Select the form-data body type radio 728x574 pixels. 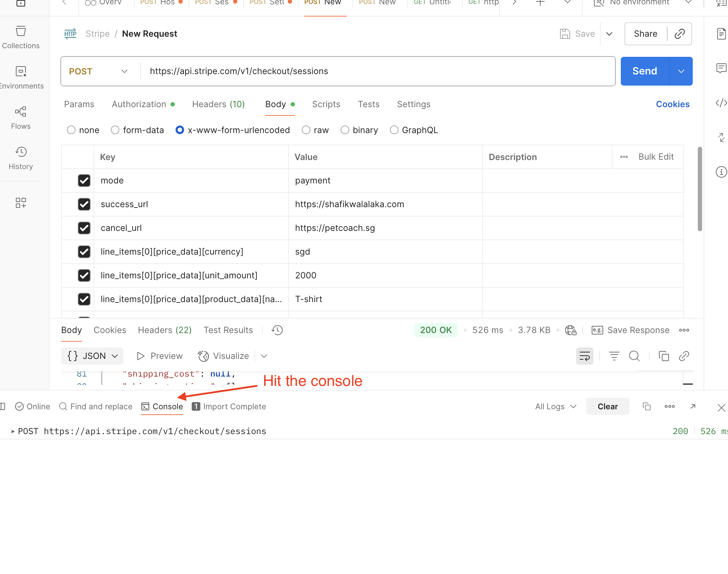pos(115,130)
